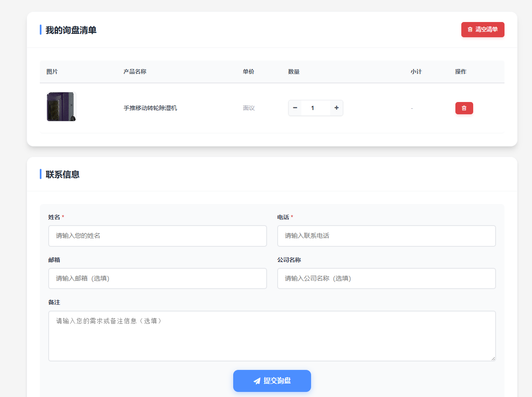Image resolution: width=532 pixels, height=397 pixels.
Task: Submit the inquiry with 提交询盘 button
Action: [x=272, y=381]
